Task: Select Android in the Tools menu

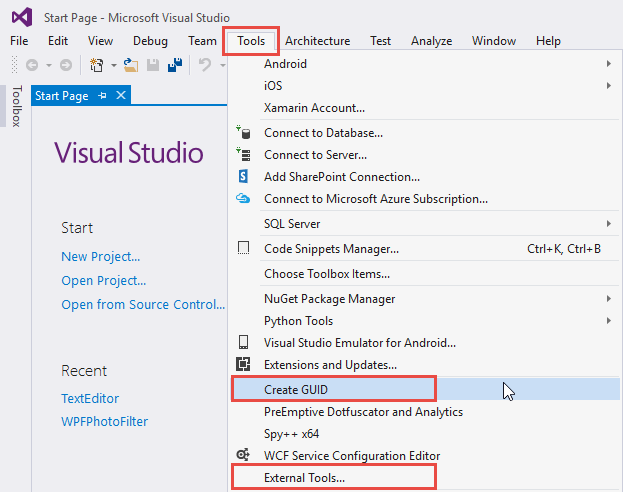Action: [426, 64]
